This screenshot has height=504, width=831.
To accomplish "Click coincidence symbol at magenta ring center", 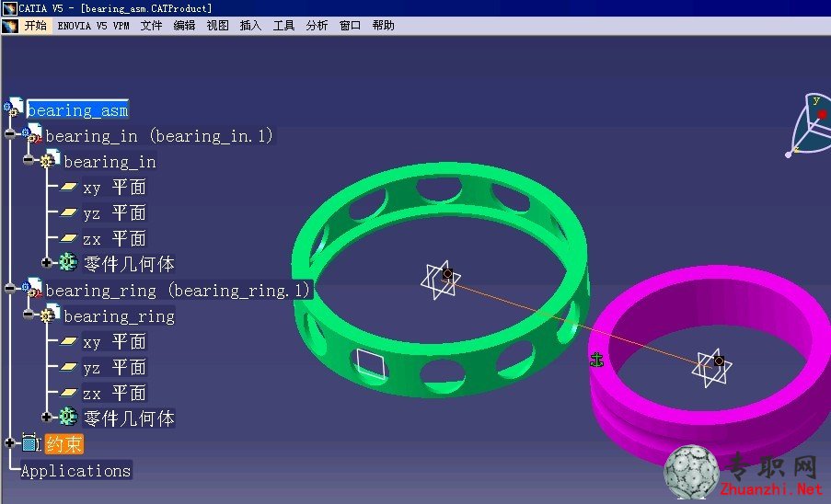I will [x=719, y=361].
